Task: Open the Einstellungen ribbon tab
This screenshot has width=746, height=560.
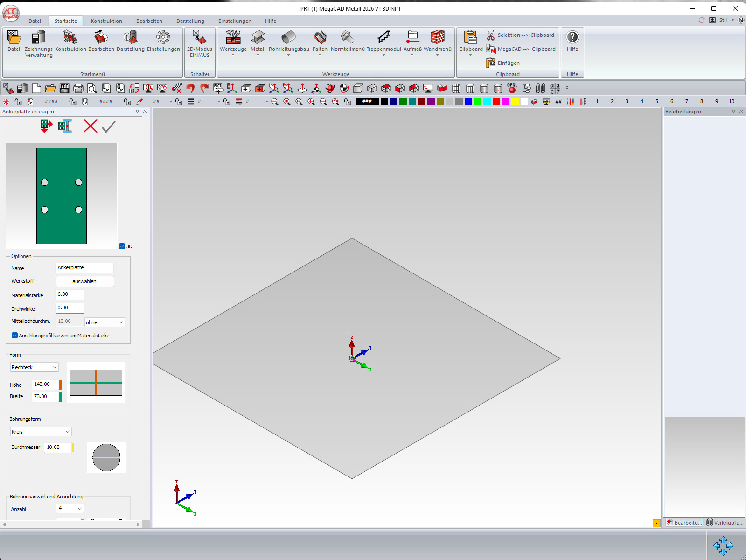Action: (x=235, y=21)
